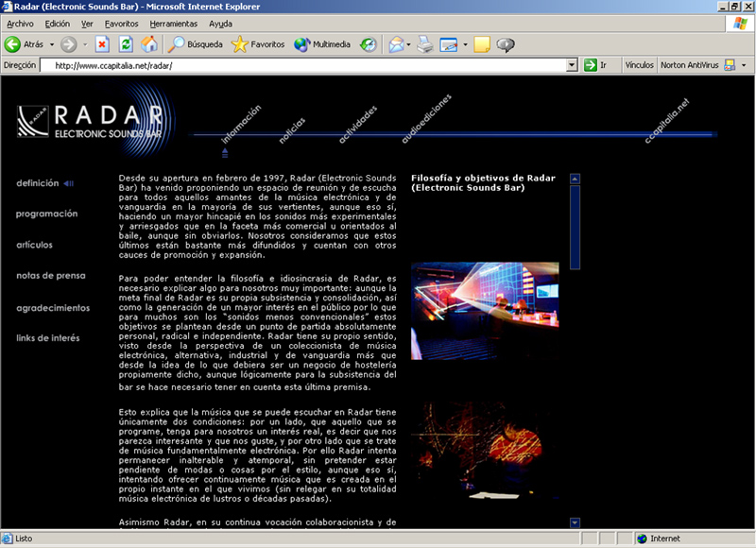756x548 pixels.
Task: Click content scroll down arrow
Action: [575, 522]
